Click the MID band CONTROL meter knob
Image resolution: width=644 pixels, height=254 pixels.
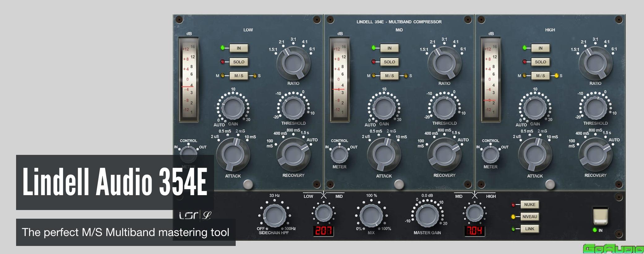[339, 154]
